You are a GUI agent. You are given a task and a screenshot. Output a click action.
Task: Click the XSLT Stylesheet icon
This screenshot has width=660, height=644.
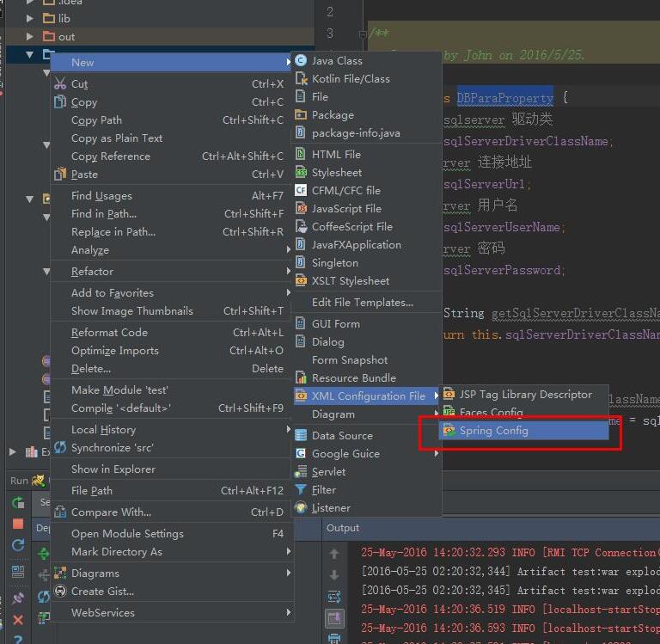click(x=301, y=280)
